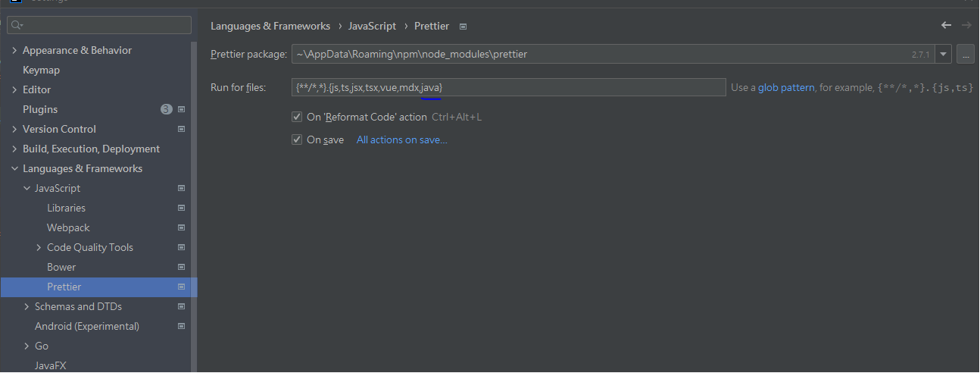
Task: Toggle the On 'Reformat Code' action checkbox
Action: 297,117
